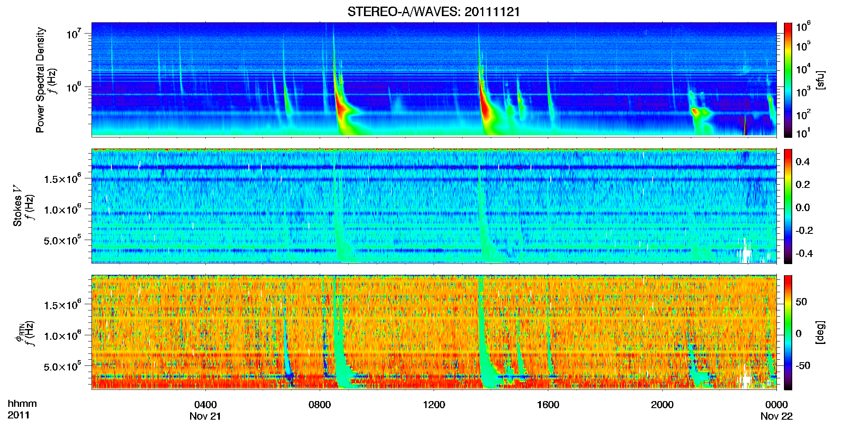Click the Power Spectral Density axis label

[x=40, y=80]
